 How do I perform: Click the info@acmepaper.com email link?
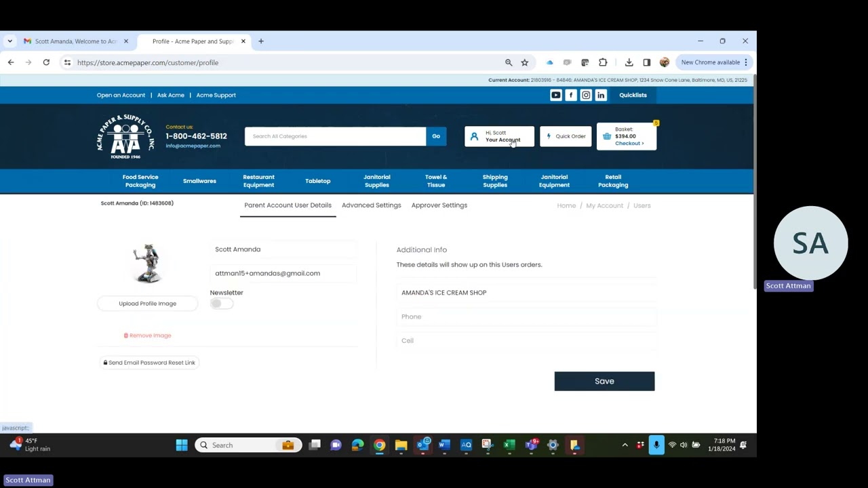pos(193,146)
